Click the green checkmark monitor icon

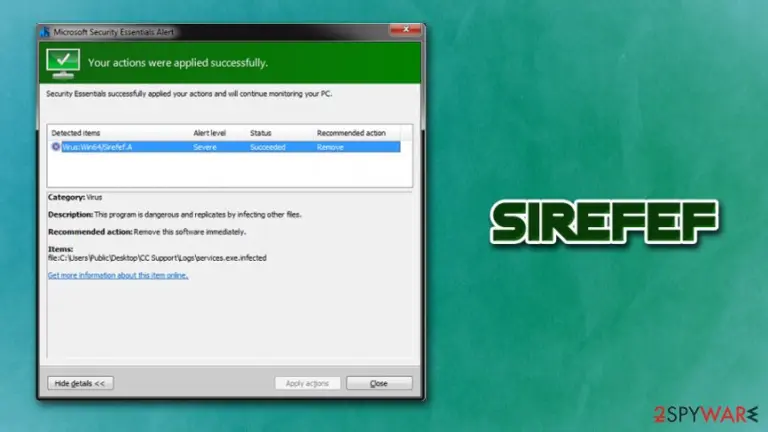click(x=63, y=63)
